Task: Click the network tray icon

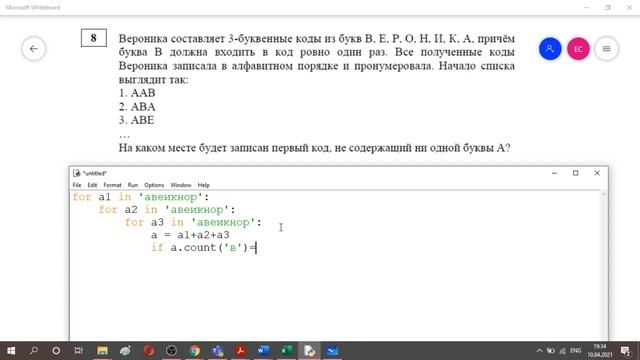Action: [563, 351]
